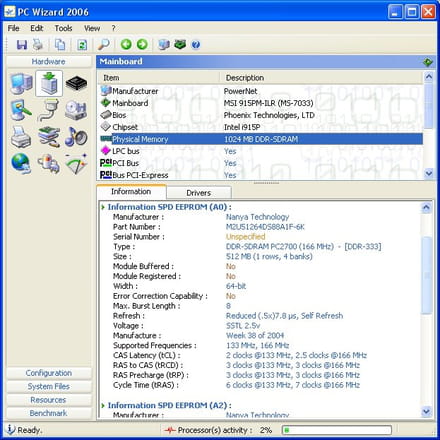This screenshot has height=440, width=440.
Task: Open the File menu
Action: point(13,28)
